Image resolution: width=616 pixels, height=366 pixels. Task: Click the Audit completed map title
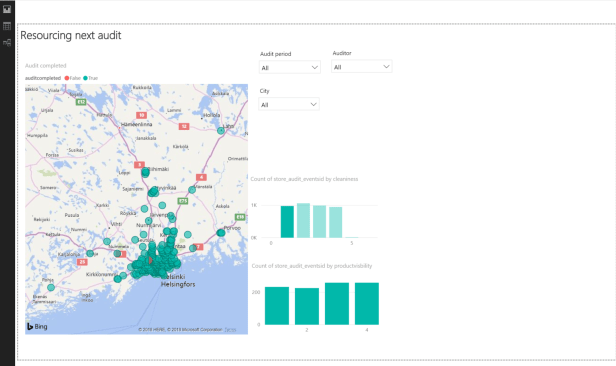pos(46,66)
